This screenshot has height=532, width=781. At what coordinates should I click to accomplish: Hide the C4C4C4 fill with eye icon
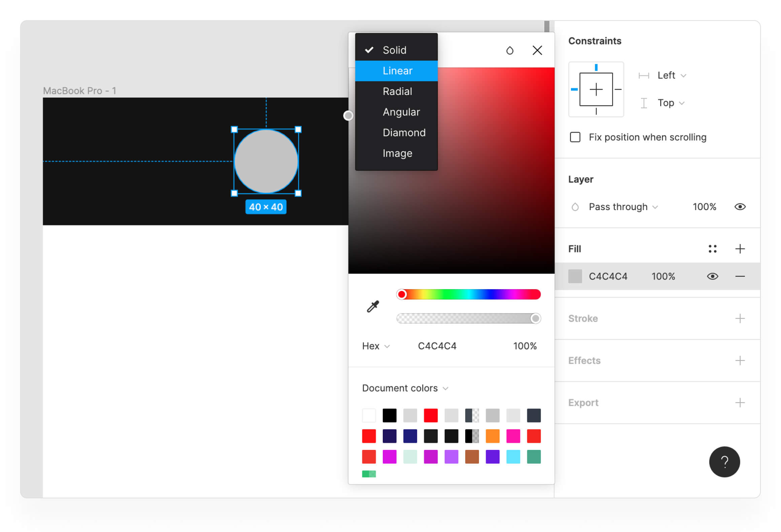pos(712,276)
